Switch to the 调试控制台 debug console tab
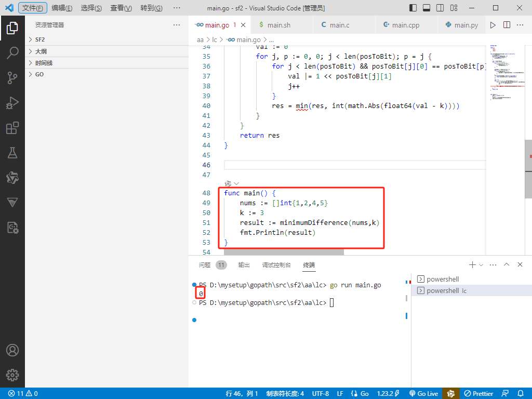 point(276,265)
